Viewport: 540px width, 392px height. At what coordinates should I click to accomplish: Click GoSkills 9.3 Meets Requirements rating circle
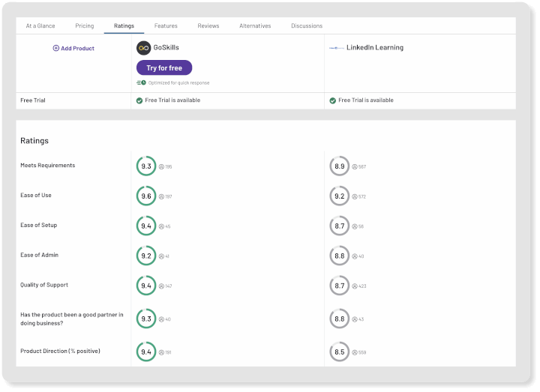(146, 166)
